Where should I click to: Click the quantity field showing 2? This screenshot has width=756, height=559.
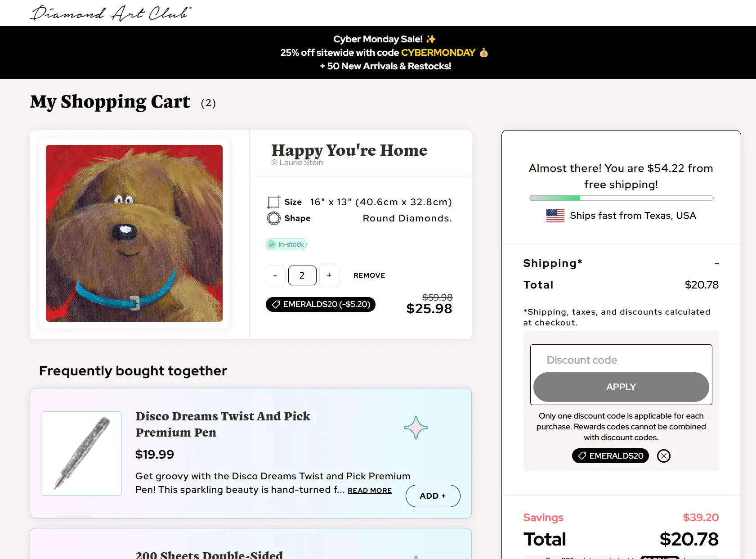(x=302, y=275)
